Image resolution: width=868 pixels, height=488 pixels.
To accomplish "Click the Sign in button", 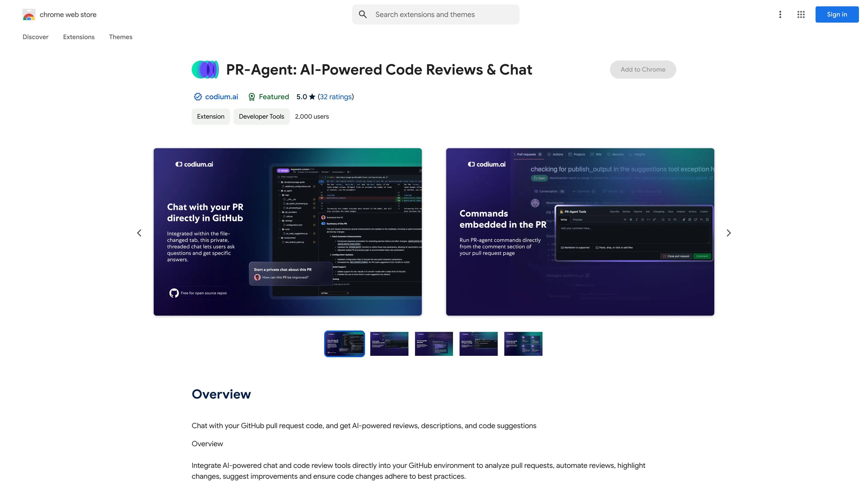I will (x=837, y=14).
